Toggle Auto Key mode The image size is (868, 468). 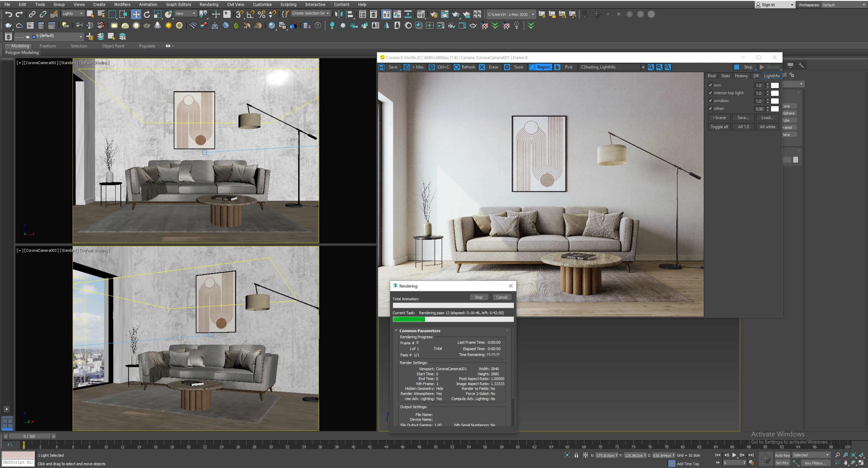tap(782, 455)
